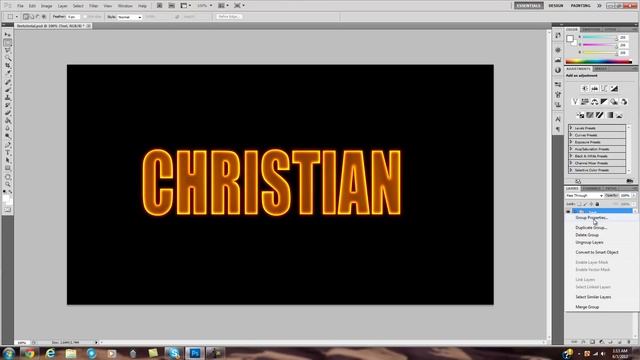
Task: Open the Filter menu
Action: click(x=93, y=6)
